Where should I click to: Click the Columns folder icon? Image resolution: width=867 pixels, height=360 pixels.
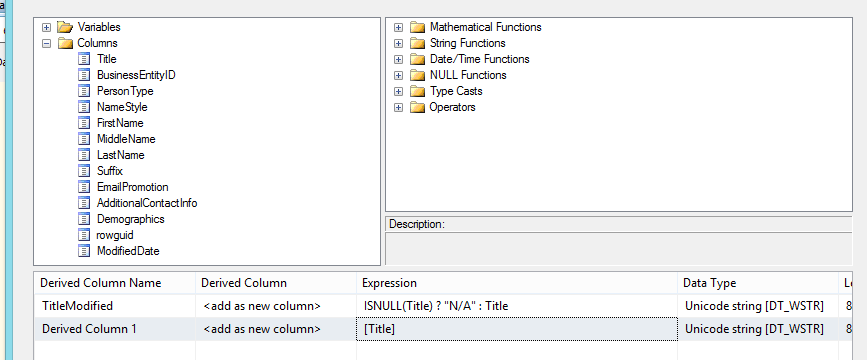point(65,43)
